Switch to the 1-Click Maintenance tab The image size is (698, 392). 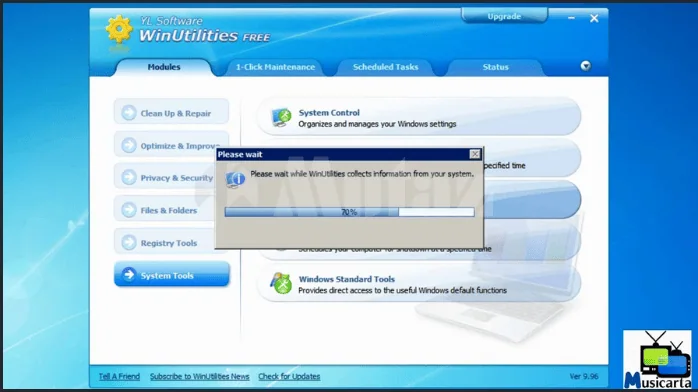pyautogui.click(x=275, y=67)
